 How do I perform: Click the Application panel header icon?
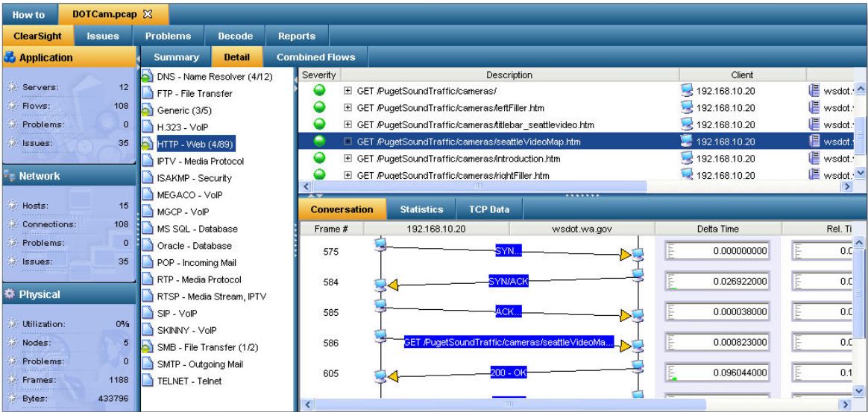tap(10, 57)
